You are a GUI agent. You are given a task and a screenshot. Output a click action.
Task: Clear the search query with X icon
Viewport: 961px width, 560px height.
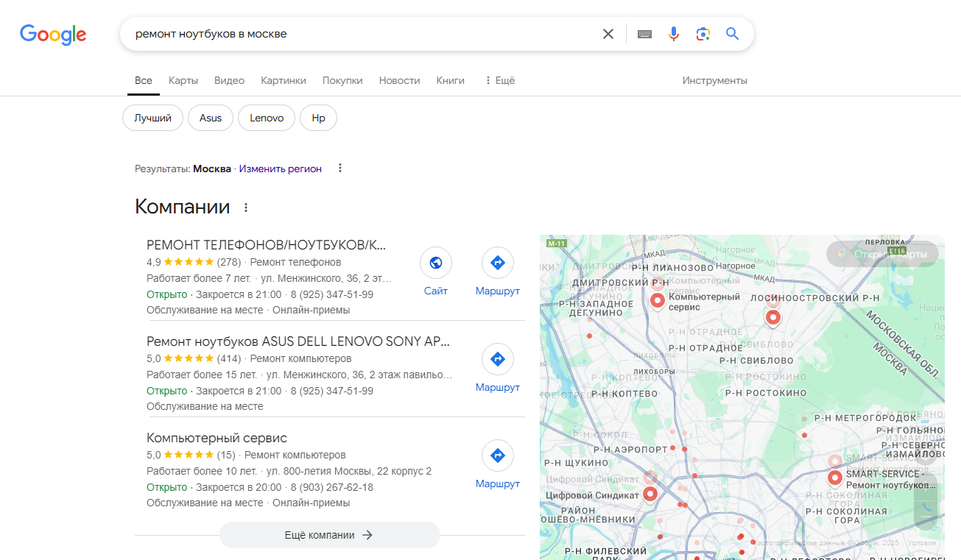click(x=608, y=34)
